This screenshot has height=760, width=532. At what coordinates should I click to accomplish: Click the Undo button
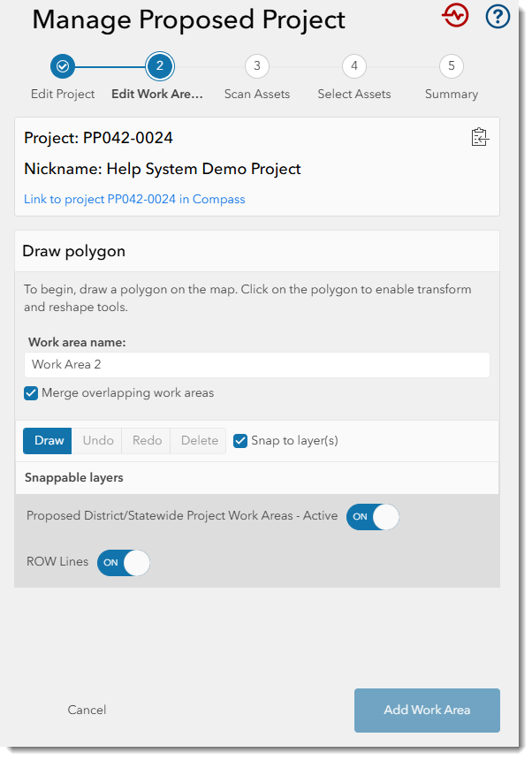coord(97,441)
